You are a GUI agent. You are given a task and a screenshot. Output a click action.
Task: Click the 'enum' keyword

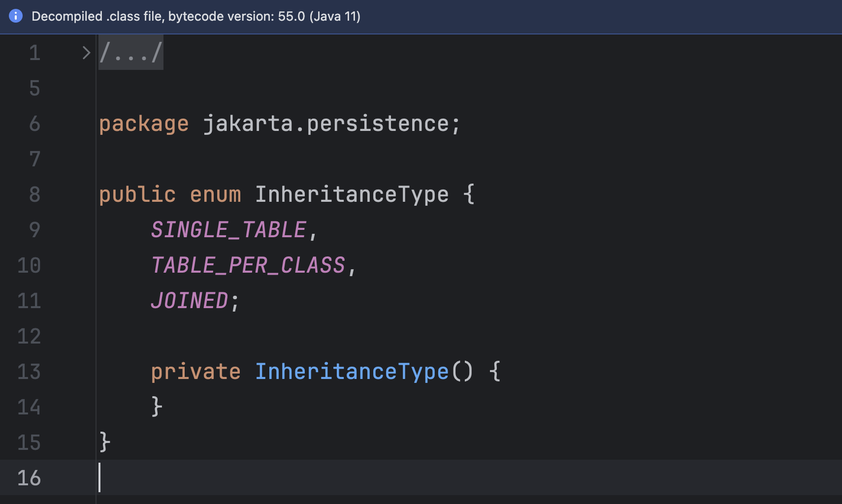tap(215, 194)
